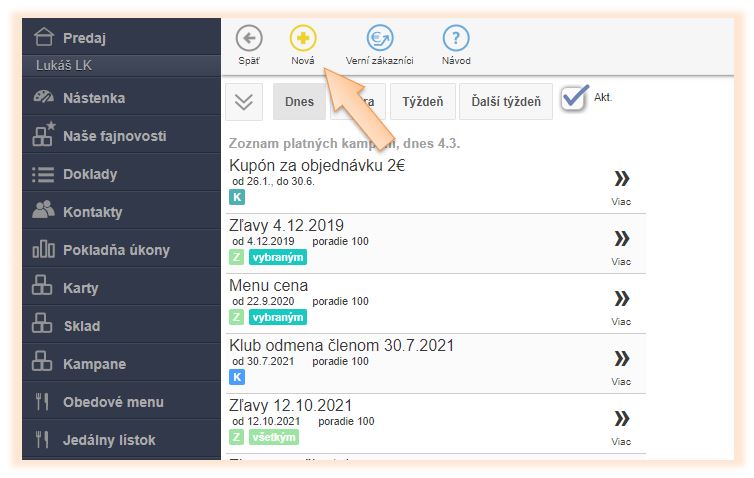Open Pokladňa úkony menu item
754x478 pixels.
click(116, 250)
